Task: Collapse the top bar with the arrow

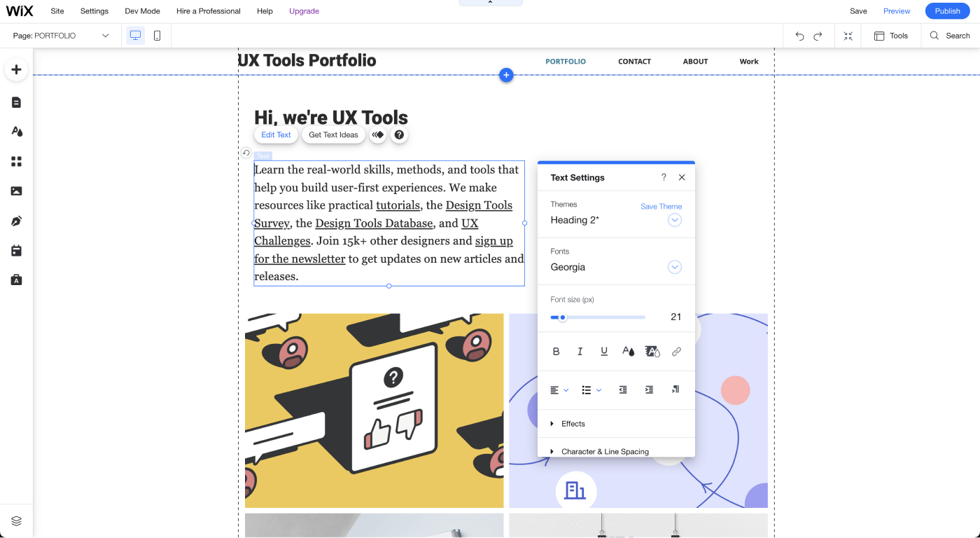Action: pos(490,3)
